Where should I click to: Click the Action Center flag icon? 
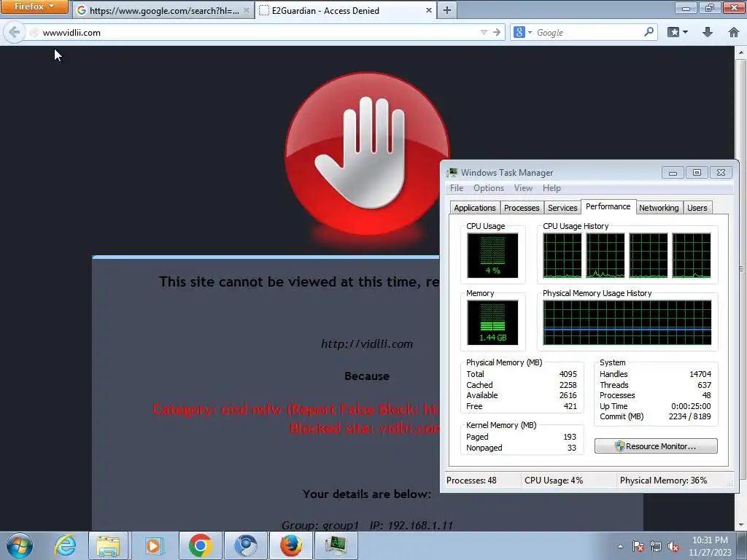pyautogui.click(x=638, y=546)
